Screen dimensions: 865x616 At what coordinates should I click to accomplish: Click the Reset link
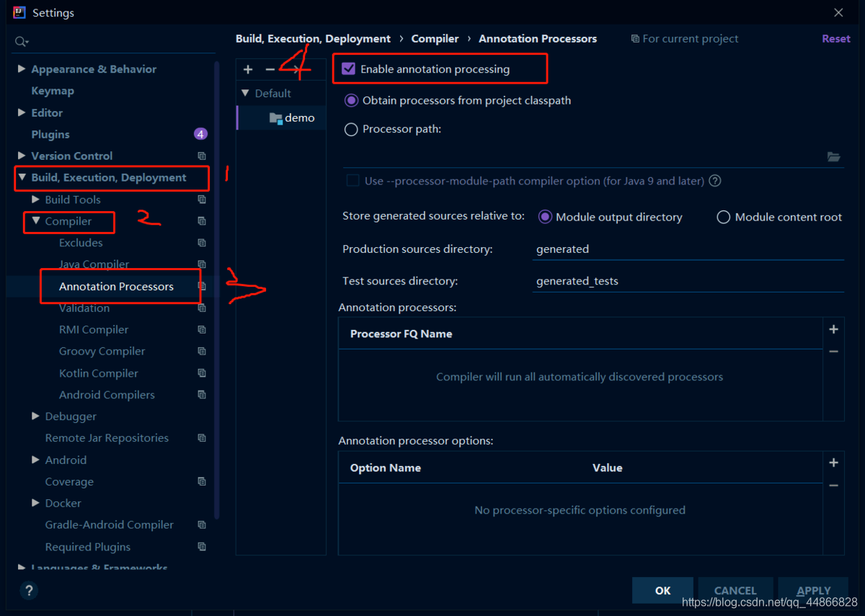(x=835, y=38)
